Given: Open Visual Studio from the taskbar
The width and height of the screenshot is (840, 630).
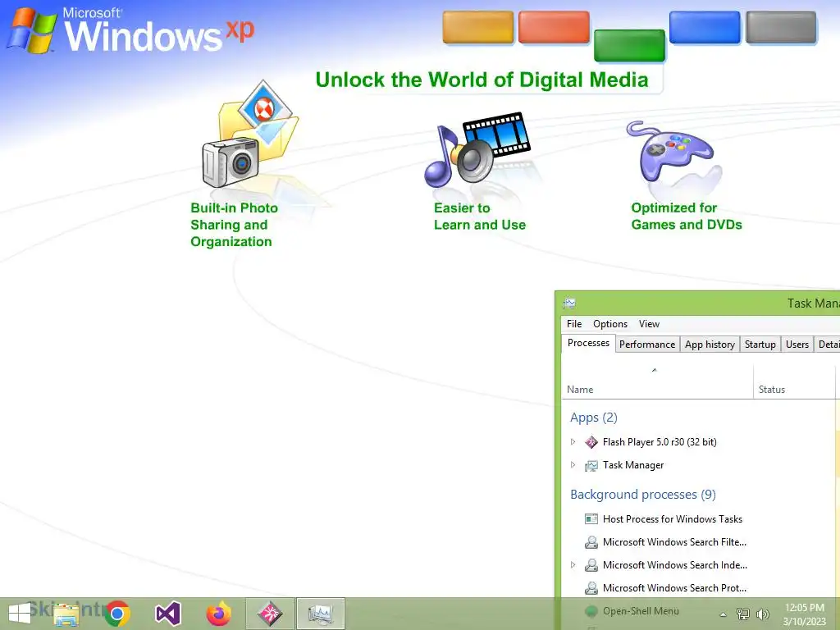Looking at the screenshot, I should coord(167,614).
